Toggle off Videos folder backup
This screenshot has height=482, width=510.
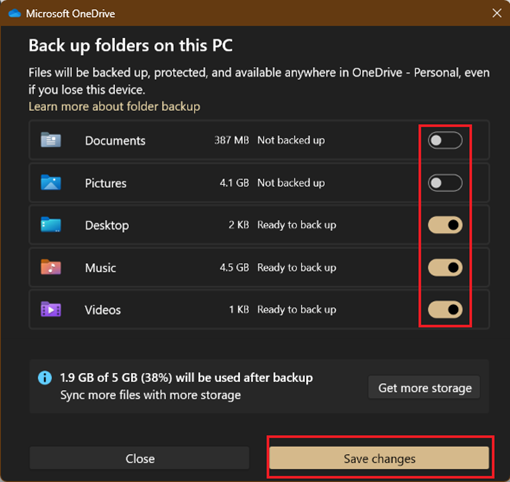[x=445, y=309]
